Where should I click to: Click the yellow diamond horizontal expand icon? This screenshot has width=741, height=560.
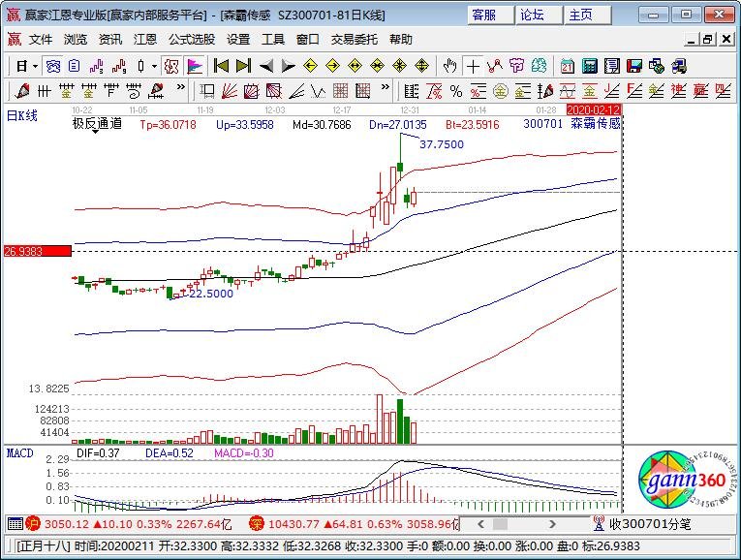click(355, 66)
